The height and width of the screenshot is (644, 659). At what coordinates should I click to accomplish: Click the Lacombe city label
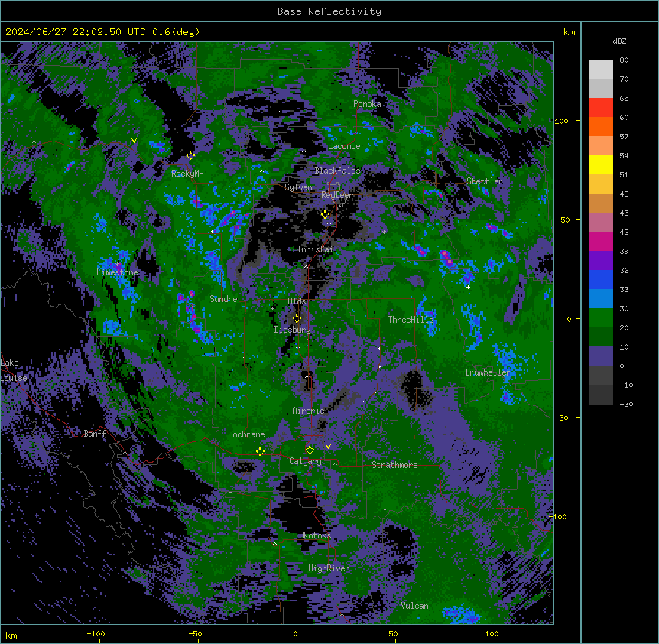(344, 146)
